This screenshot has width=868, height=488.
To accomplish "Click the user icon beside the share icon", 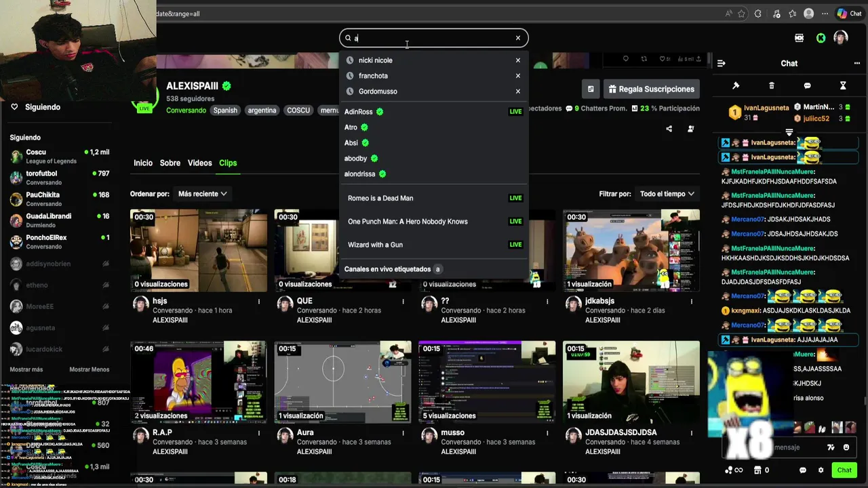I will tap(691, 129).
